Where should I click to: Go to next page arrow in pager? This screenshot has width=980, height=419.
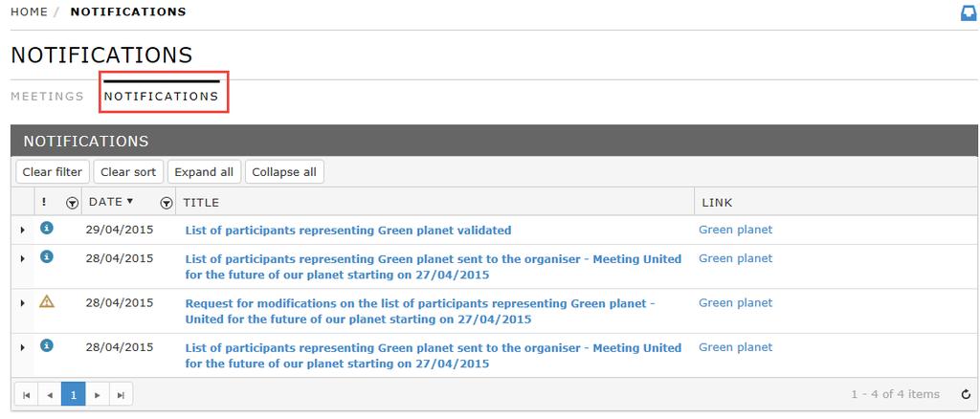tap(97, 395)
